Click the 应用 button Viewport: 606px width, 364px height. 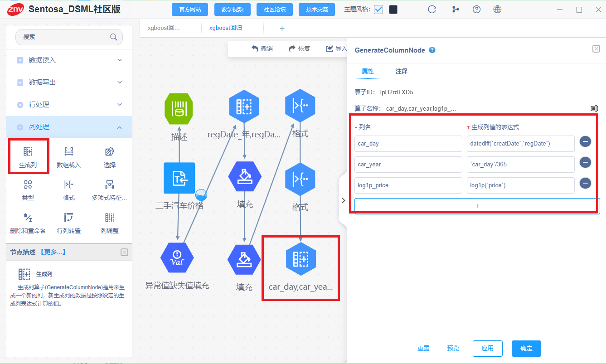click(488, 349)
